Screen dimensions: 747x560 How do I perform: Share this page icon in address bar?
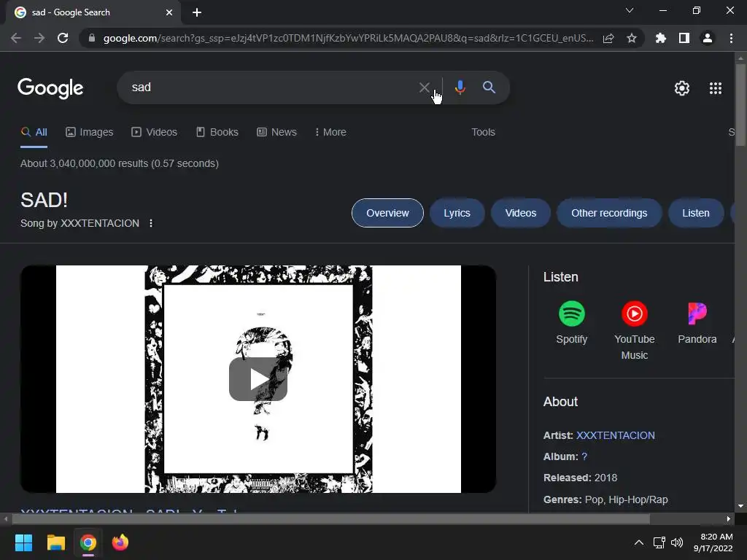click(608, 38)
